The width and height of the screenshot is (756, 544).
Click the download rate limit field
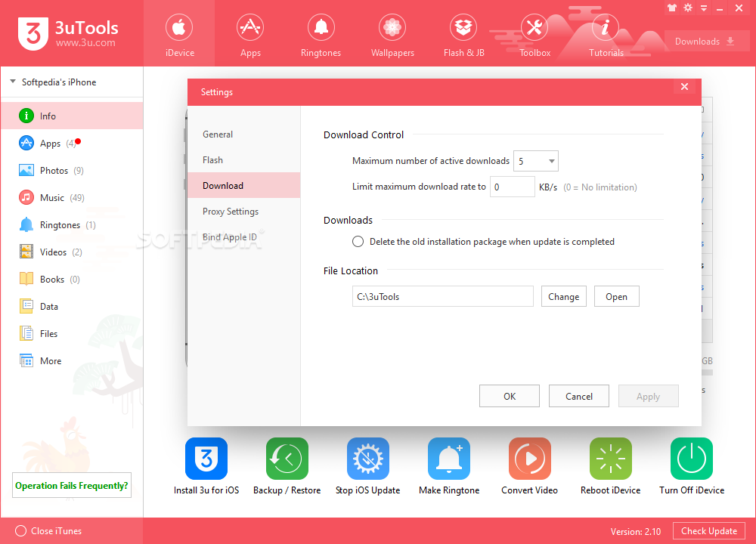[x=512, y=187]
